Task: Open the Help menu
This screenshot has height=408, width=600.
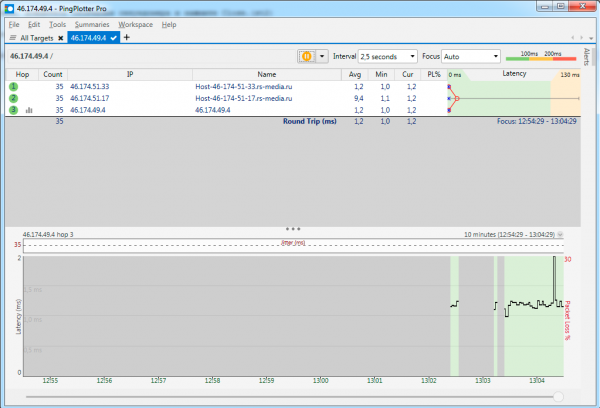Action: point(169,24)
